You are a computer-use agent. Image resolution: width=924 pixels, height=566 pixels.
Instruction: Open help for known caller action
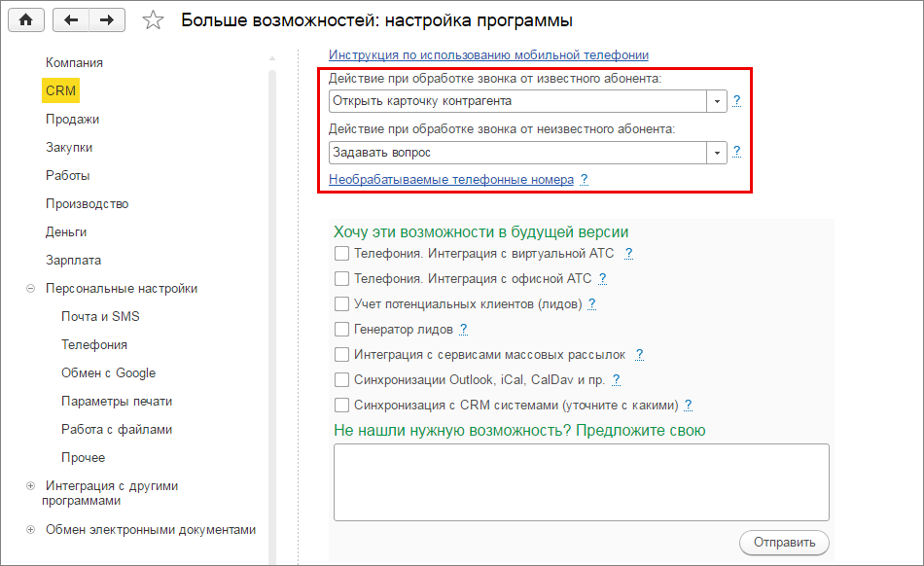[x=737, y=100]
